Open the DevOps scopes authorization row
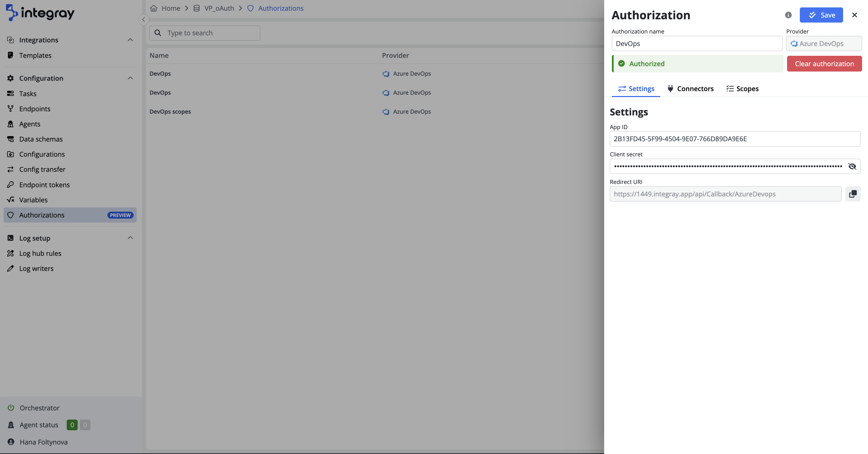This screenshot has width=868, height=454. 170,112
